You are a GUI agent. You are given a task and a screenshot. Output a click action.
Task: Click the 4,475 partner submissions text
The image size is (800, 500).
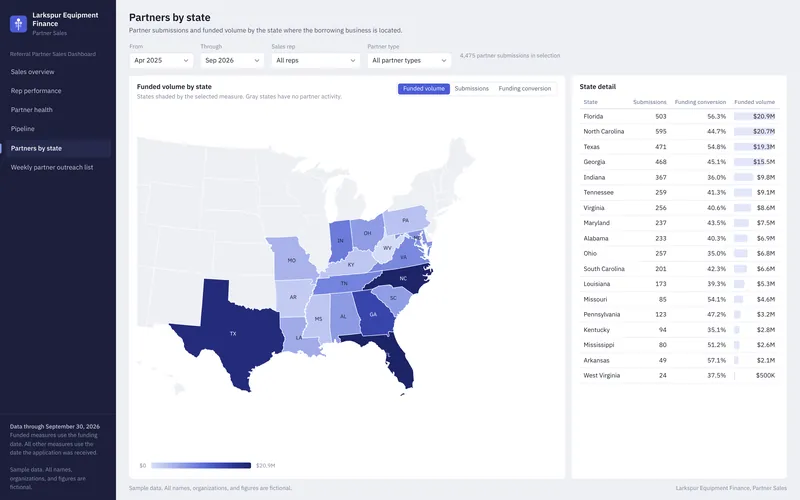(510, 56)
